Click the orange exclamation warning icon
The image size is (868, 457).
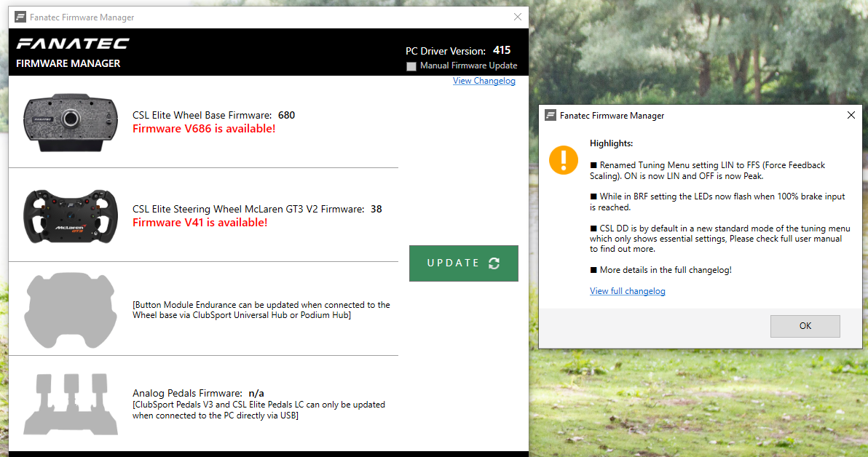pos(564,159)
